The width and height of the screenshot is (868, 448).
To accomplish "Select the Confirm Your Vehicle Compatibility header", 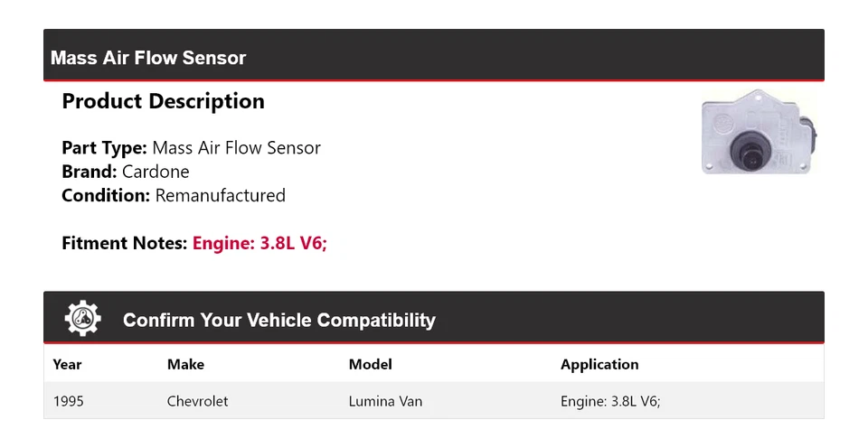I will click(x=278, y=321).
